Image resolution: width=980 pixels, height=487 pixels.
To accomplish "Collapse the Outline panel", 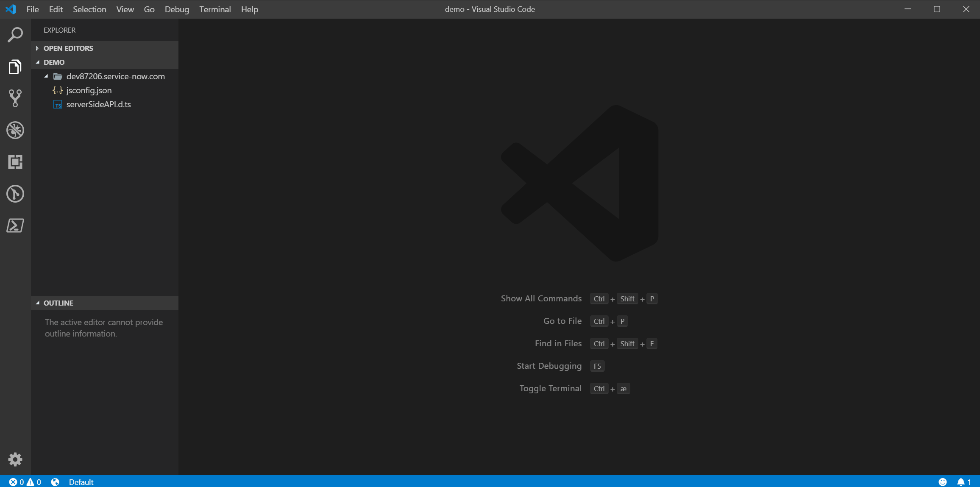I will click(x=58, y=303).
